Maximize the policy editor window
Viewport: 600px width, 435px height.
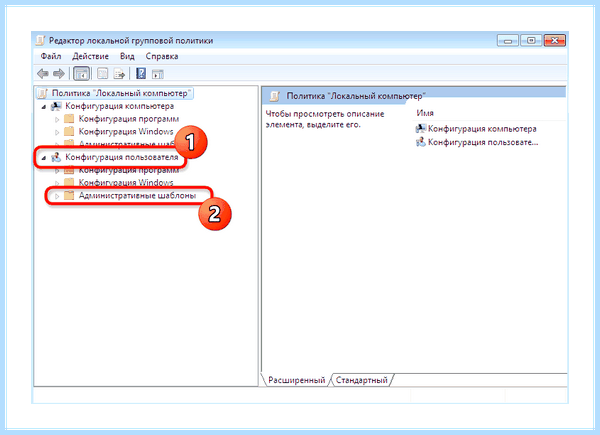click(531, 40)
